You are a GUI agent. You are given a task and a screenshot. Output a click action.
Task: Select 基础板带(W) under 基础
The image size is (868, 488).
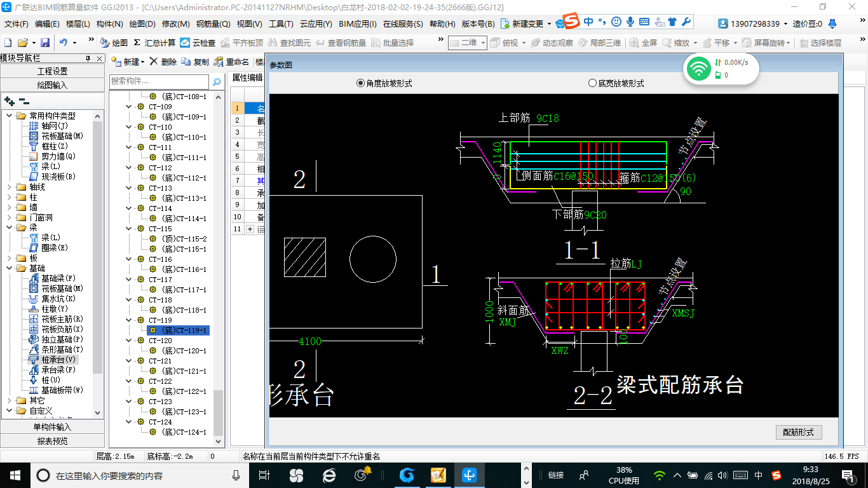click(56, 390)
